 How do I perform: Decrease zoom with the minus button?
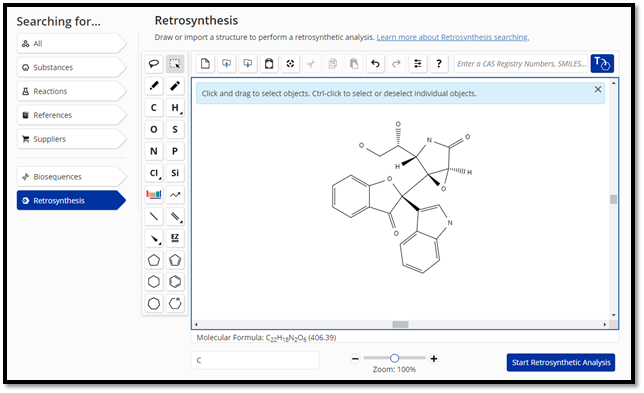[355, 359]
